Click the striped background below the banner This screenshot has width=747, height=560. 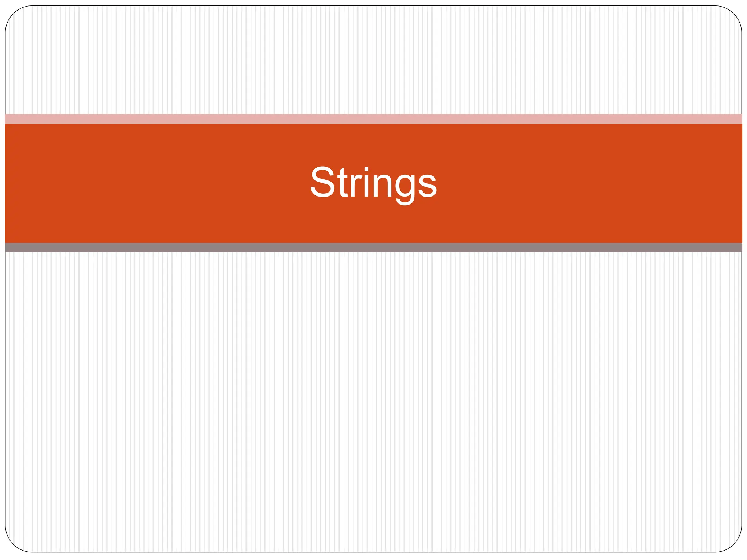(373, 401)
